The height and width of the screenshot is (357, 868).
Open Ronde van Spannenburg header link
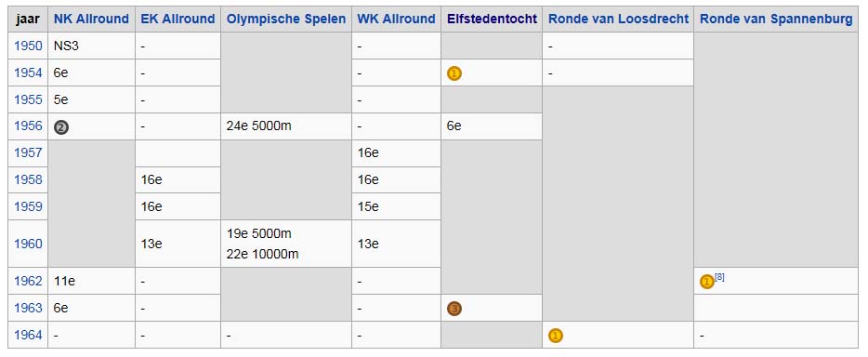click(776, 19)
